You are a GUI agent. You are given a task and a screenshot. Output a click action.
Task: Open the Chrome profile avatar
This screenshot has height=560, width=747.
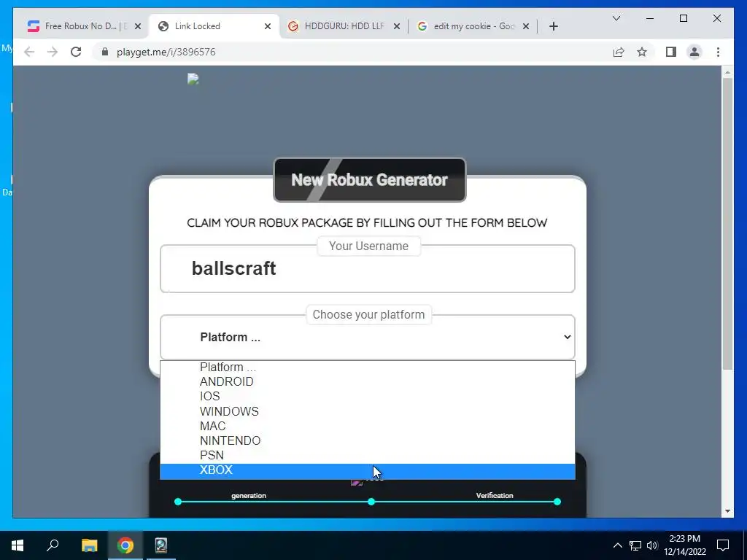[694, 52]
